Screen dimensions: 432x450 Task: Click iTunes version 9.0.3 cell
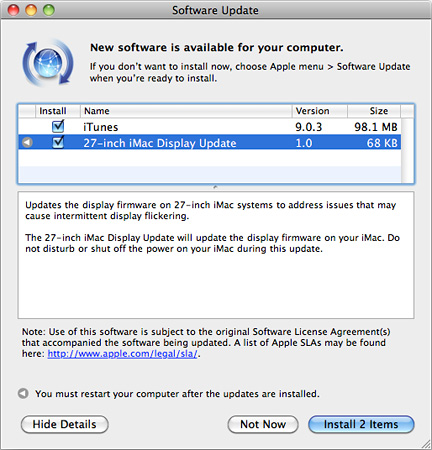309,127
